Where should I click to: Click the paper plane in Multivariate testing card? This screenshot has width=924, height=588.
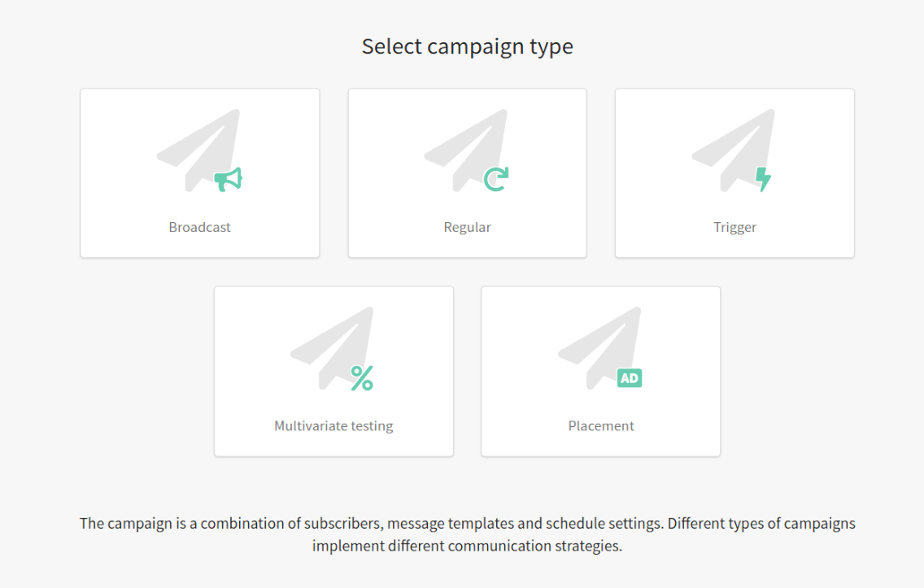click(333, 347)
